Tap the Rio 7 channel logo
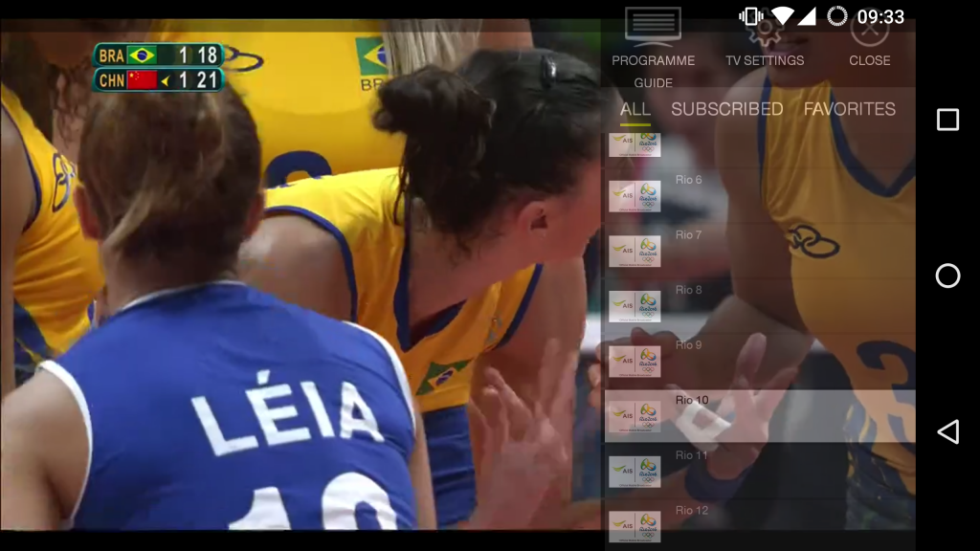 coord(635,252)
